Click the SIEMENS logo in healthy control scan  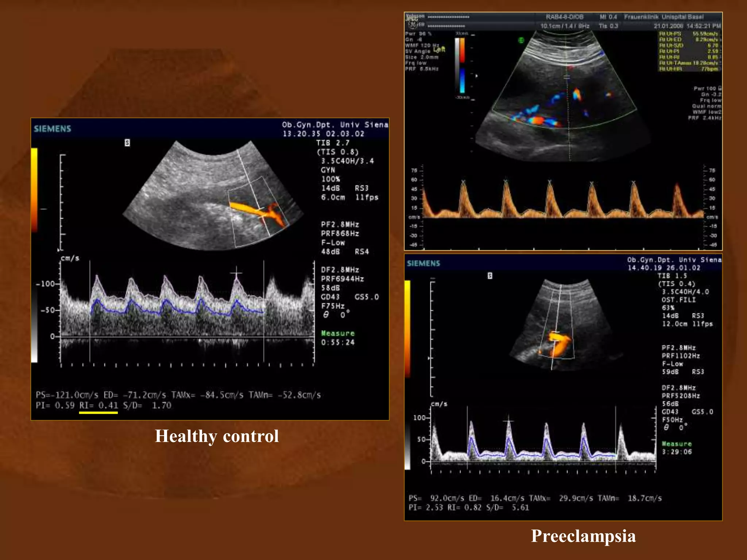coord(53,129)
